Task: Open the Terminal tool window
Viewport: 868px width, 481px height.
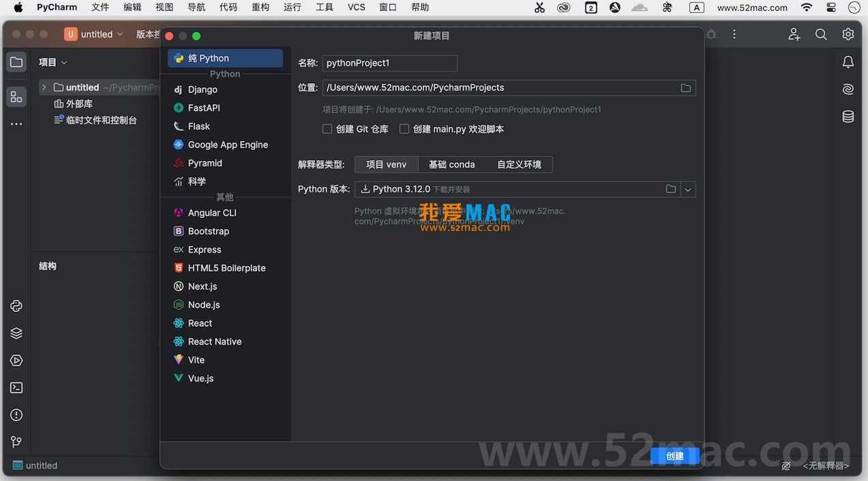Action: [16, 388]
